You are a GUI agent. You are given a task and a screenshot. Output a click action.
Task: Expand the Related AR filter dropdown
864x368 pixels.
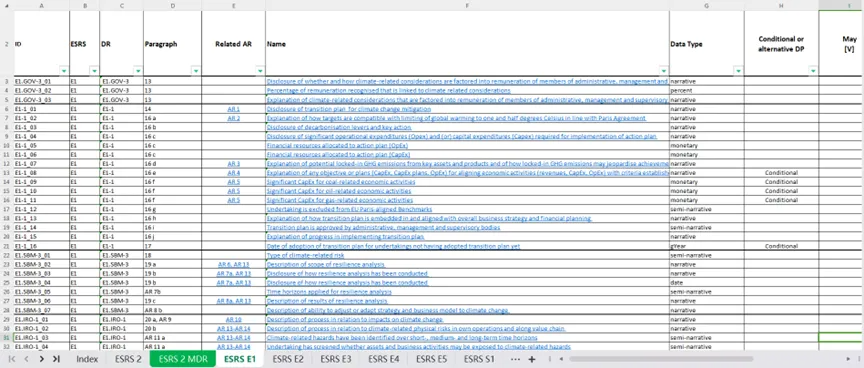260,71
